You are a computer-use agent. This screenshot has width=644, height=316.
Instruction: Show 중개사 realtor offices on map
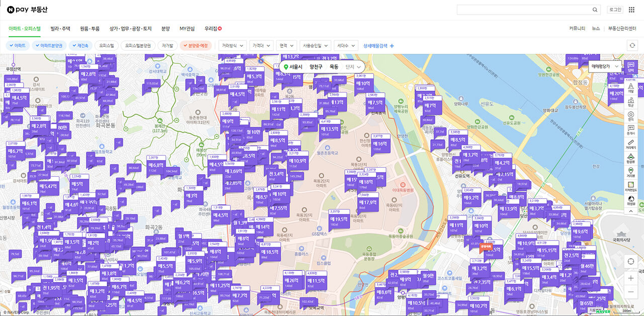[x=631, y=130]
